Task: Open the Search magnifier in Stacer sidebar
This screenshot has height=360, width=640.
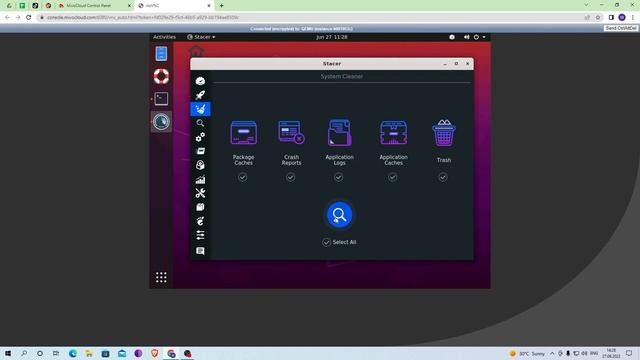Action: (200, 123)
